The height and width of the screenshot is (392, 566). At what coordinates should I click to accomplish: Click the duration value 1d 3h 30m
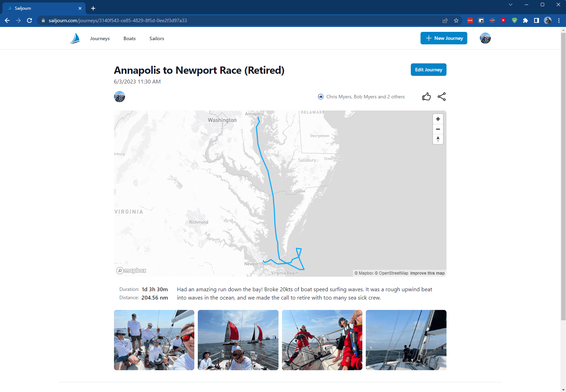(x=155, y=289)
